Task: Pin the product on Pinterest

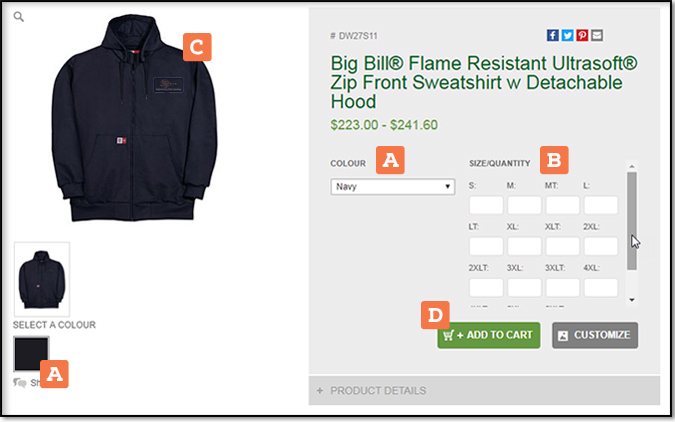Action: (x=582, y=36)
